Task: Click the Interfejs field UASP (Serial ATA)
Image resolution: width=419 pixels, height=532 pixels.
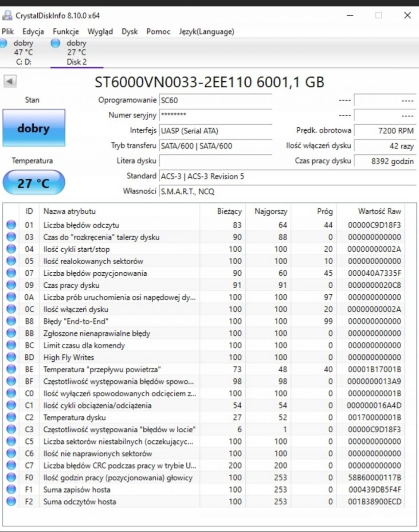Action: 215,131
